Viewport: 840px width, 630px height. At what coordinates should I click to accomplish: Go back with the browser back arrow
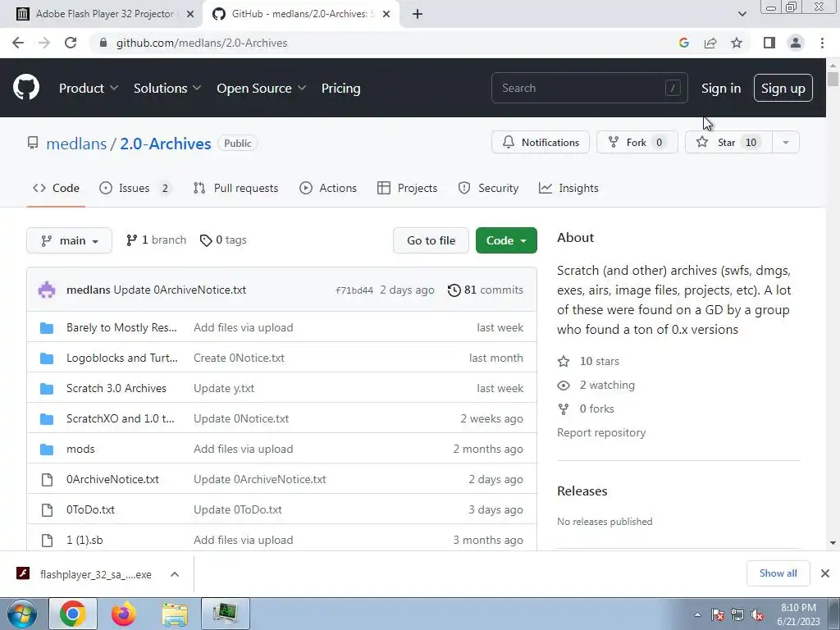(x=18, y=43)
